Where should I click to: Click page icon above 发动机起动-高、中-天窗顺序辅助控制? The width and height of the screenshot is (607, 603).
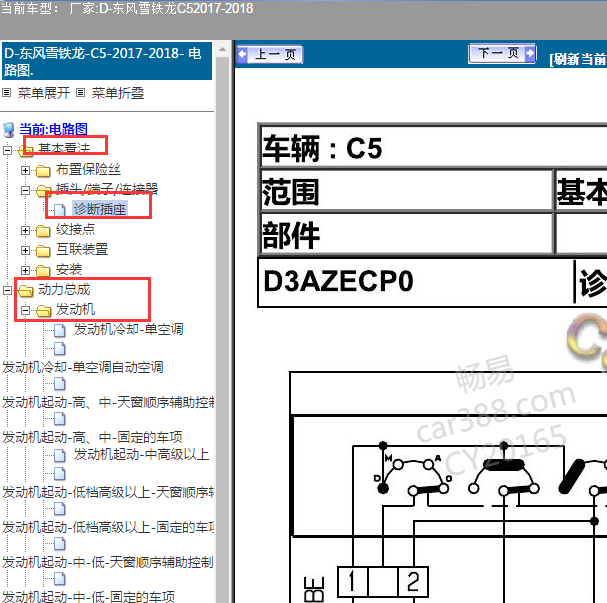(60, 384)
